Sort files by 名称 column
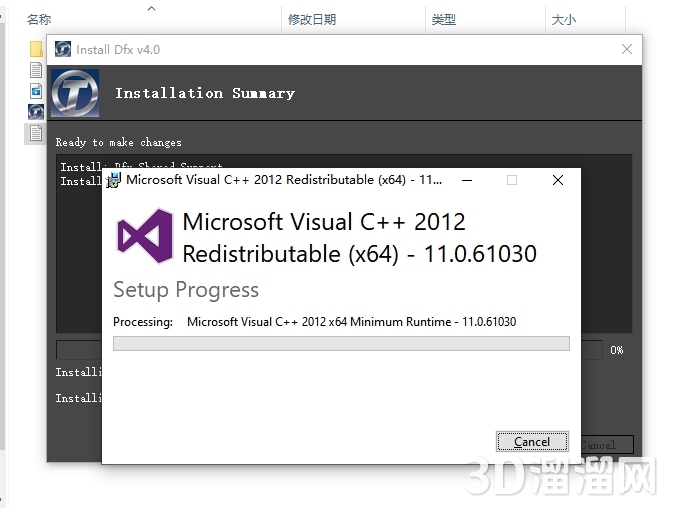This screenshot has height=508, width=673. click(39, 19)
